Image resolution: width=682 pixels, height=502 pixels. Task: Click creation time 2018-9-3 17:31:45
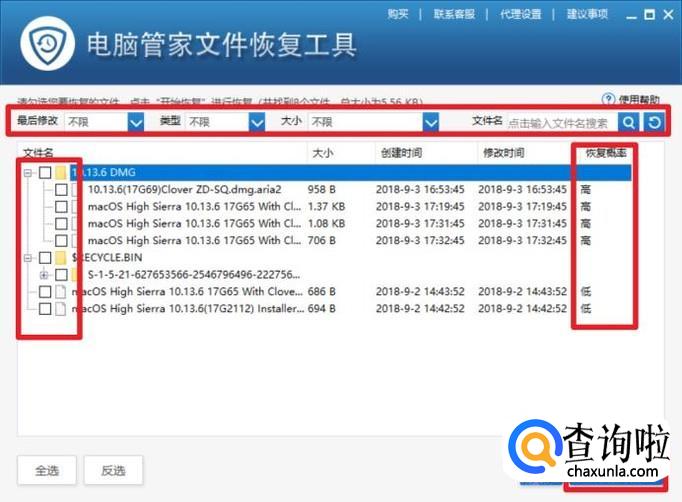(420, 224)
